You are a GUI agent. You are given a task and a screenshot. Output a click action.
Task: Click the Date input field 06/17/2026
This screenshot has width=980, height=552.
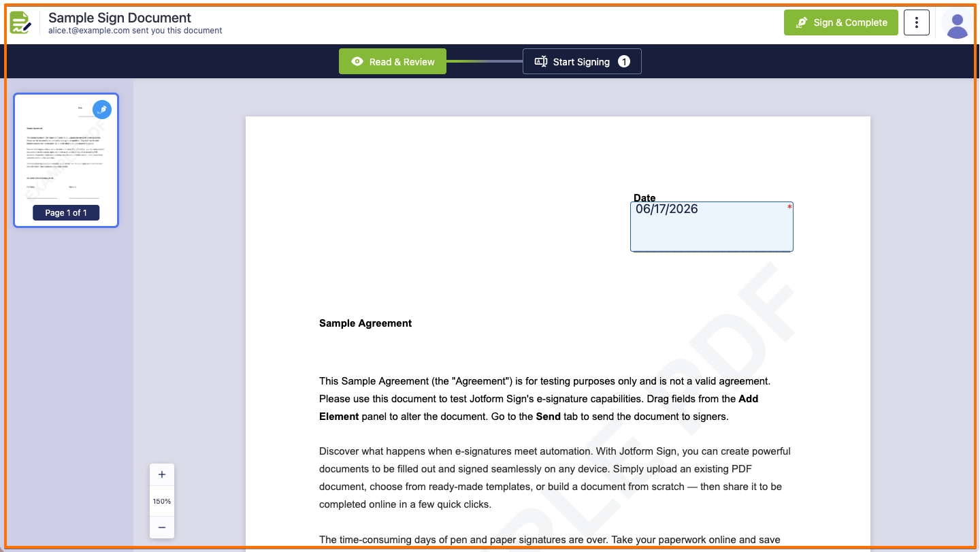pos(712,227)
